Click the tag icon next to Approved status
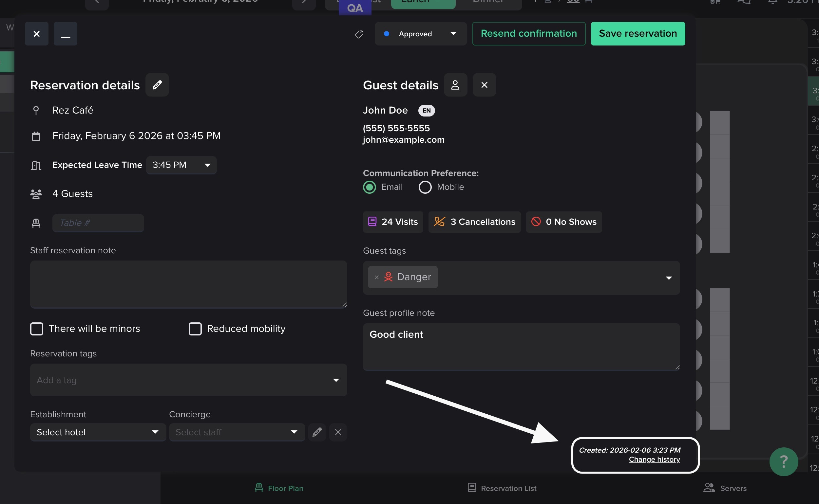 click(x=359, y=34)
